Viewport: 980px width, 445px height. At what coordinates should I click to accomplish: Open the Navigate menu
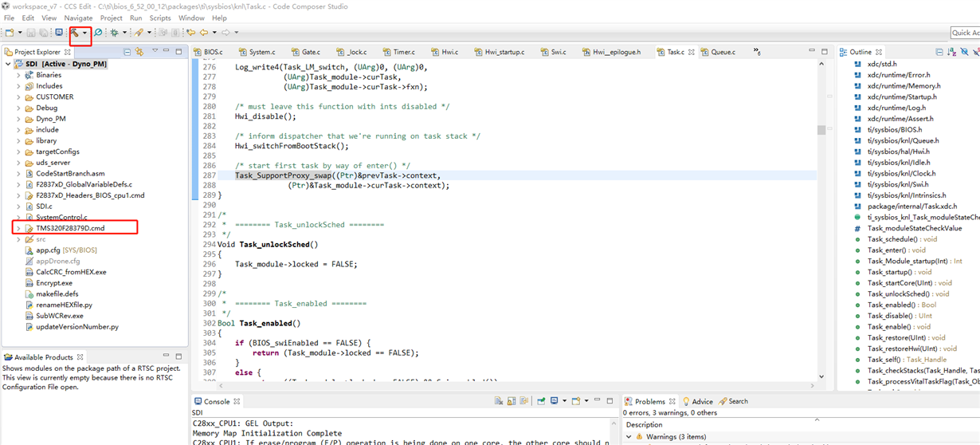(x=78, y=18)
